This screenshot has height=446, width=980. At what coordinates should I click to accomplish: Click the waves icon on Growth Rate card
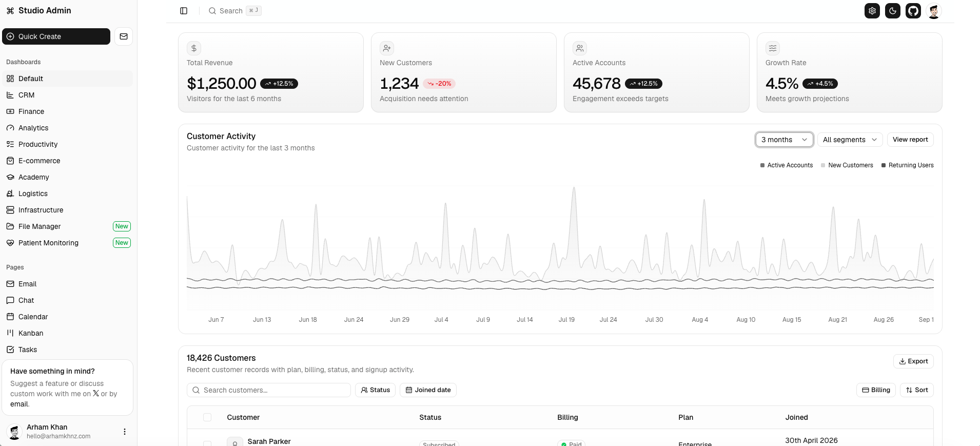click(773, 48)
